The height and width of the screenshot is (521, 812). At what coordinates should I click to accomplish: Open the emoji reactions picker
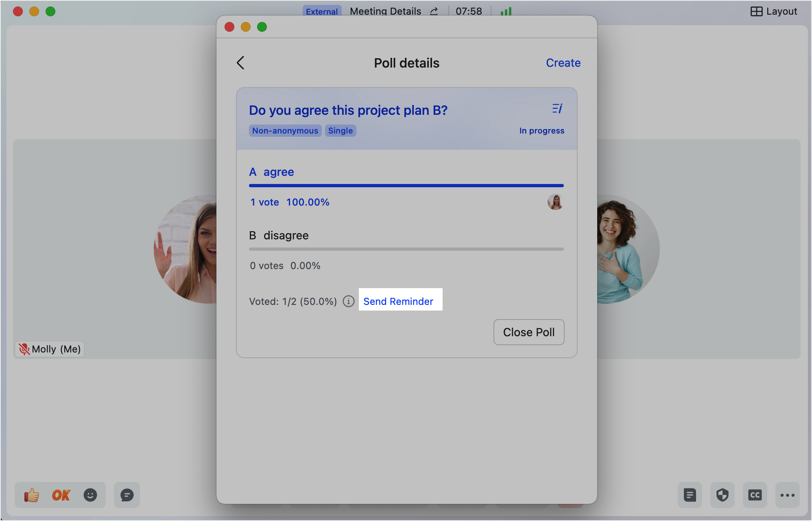tap(90, 495)
